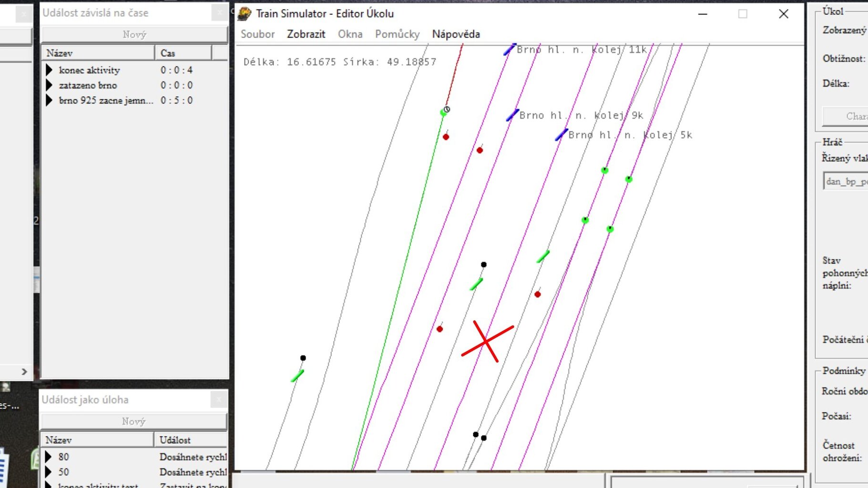This screenshot has height=488, width=868.
Task: Open the Zobrazit menu
Action: pos(306,34)
